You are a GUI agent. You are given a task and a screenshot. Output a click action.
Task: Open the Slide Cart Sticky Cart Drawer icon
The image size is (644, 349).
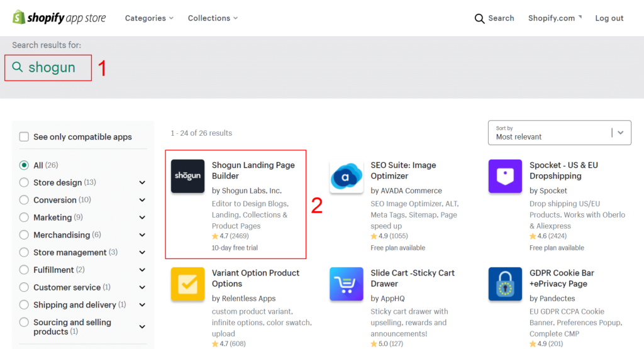[x=347, y=284]
